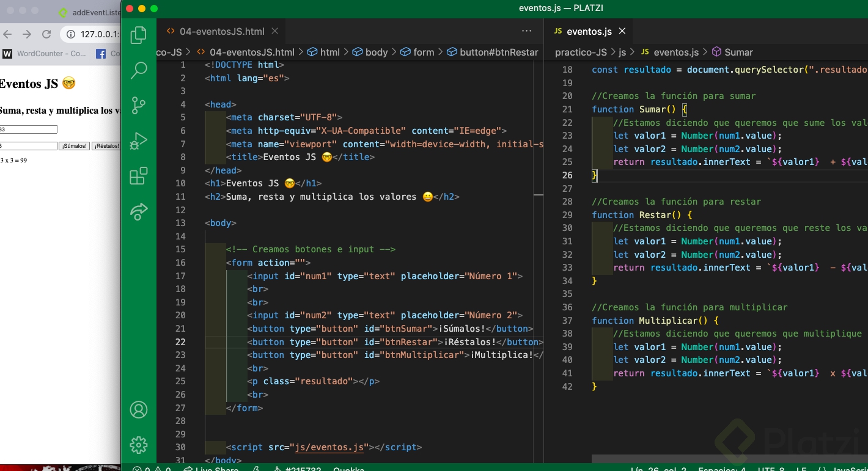Image resolution: width=868 pixels, height=471 pixels.
Task: Open the Extensions view
Action: click(x=139, y=176)
